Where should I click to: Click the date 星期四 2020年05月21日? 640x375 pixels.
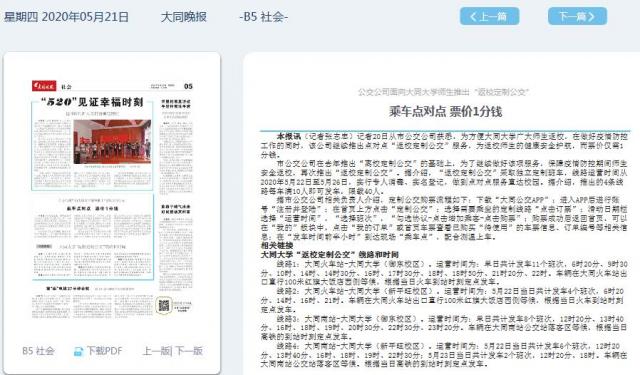66,17
